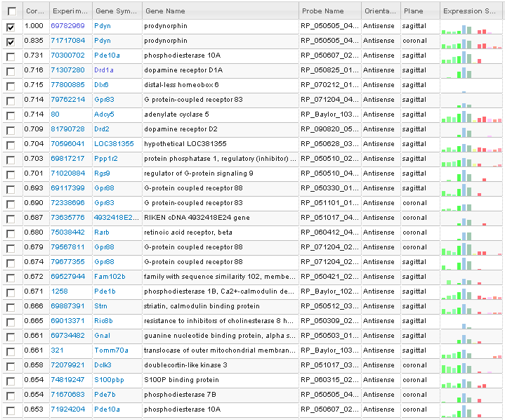Check the Rgs9 row checkbox
The width and height of the screenshot is (505, 420).
tap(11, 175)
